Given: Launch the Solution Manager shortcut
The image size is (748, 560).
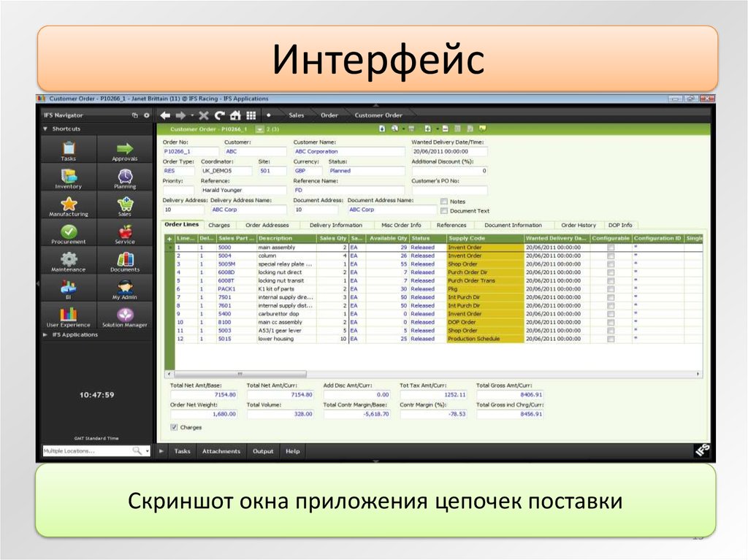Looking at the screenshot, I should (x=125, y=315).
